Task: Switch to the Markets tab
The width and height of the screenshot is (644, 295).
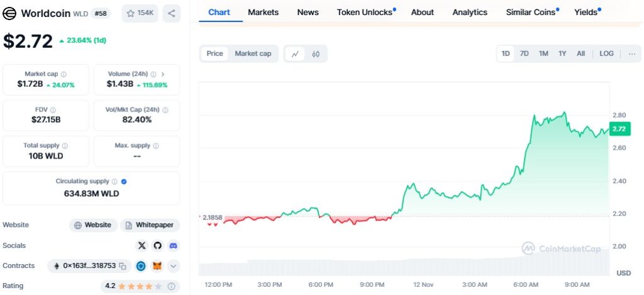Action: 264,13
